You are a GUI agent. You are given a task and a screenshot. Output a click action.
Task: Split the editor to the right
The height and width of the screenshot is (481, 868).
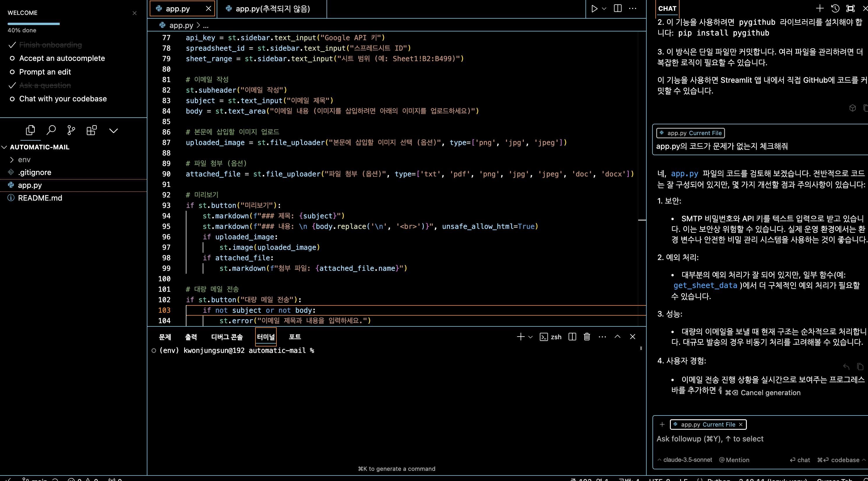618,8
